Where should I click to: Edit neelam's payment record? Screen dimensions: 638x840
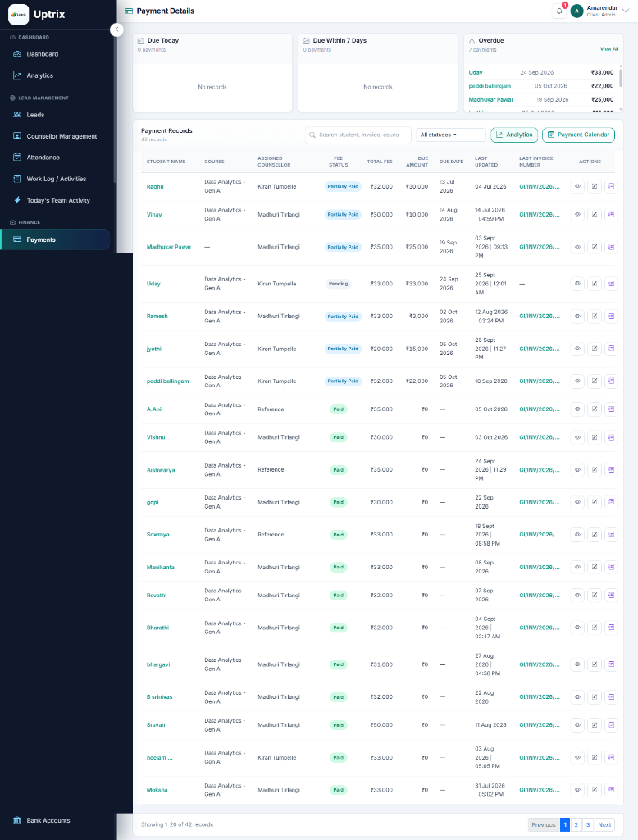click(x=595, y=757)
